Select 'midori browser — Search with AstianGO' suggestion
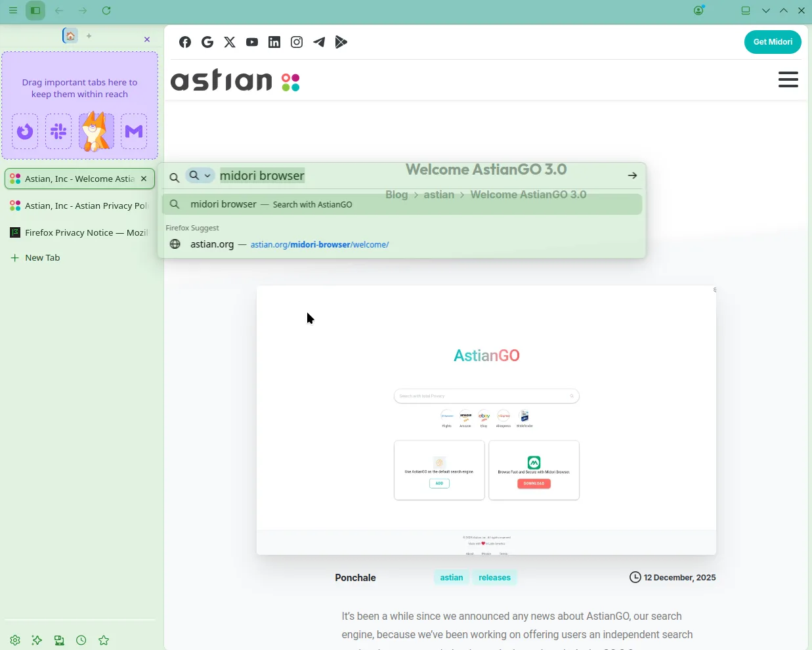 click(x=402, y=205)
